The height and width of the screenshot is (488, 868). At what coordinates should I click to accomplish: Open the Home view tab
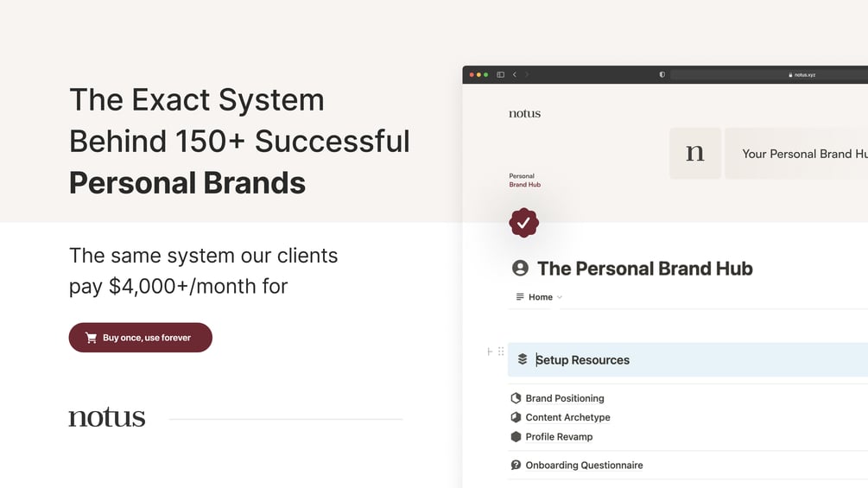540,297
